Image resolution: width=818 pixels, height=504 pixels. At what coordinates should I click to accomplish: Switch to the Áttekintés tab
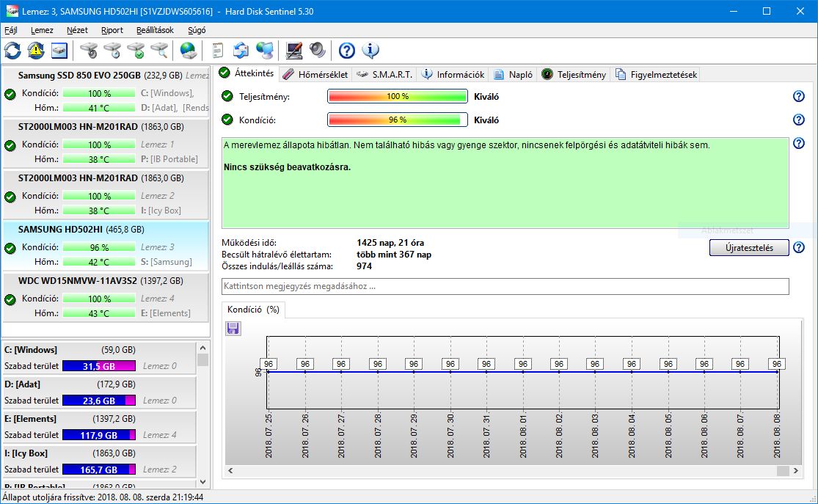point(247,73)
